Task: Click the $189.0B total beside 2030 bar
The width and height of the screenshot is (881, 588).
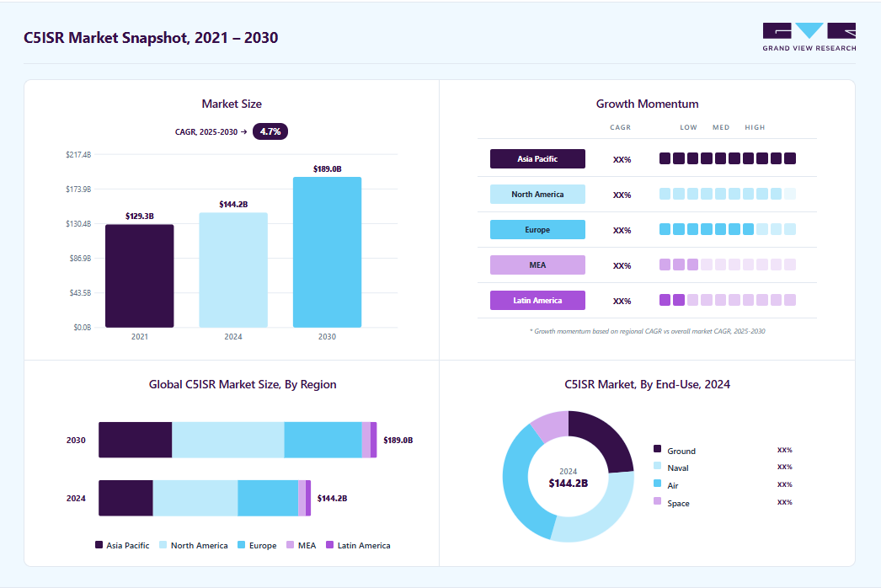Action: [x=398, y=440]
